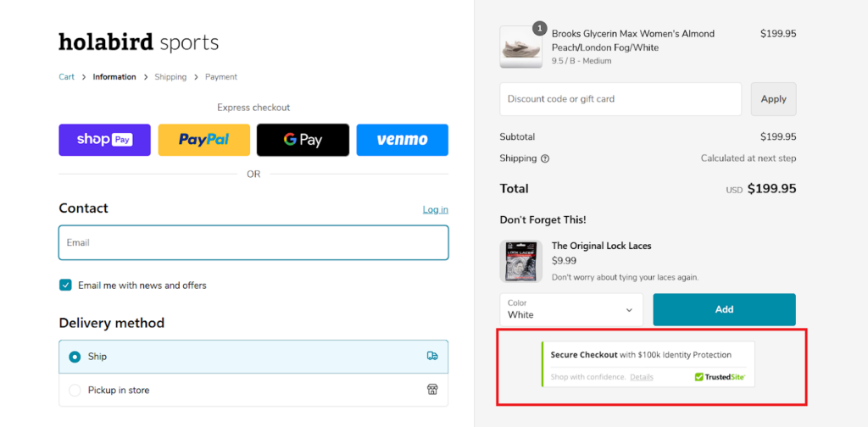This screenshot has height=427, width=868.
Task: Click the 'Express checkout' label
Action: (x=253, y=108)
